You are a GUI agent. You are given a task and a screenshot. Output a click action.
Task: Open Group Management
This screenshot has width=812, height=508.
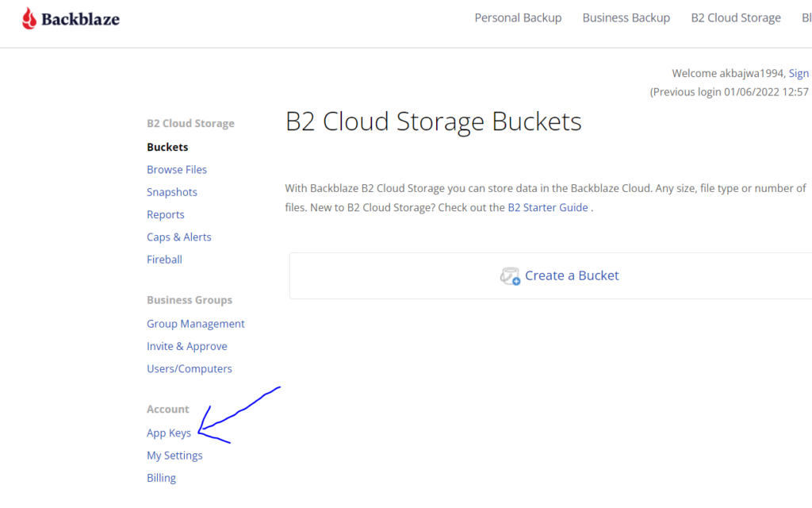coord(195,324)
